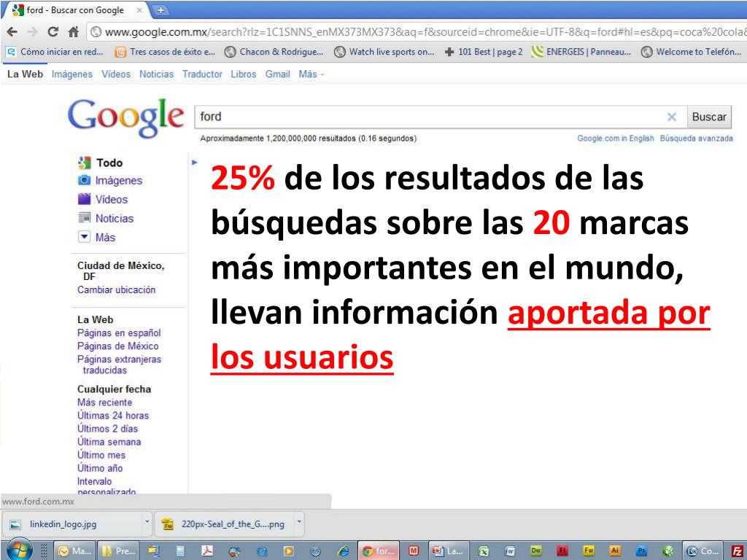Viewport: 747px width, 560px height.
Task: Open Photoshop from the taskbar
Action: click(x=641, y=551)
